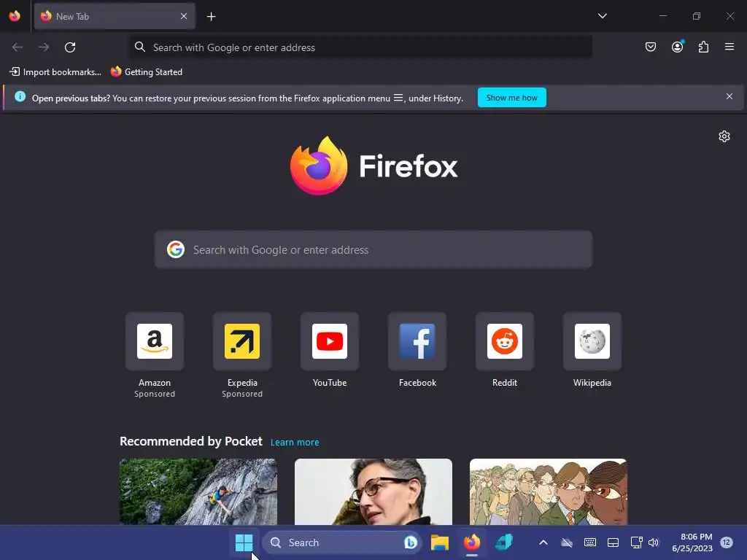Dismiss the restore session notification bar
Viewport: 747px width, 560px height.
click(729, 97)
